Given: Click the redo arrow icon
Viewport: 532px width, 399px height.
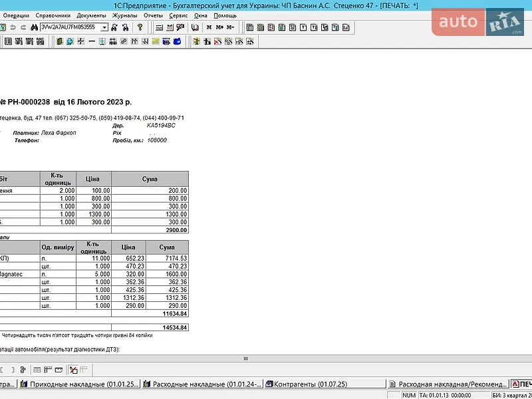Looking at the screenshot, I should 23,27.
